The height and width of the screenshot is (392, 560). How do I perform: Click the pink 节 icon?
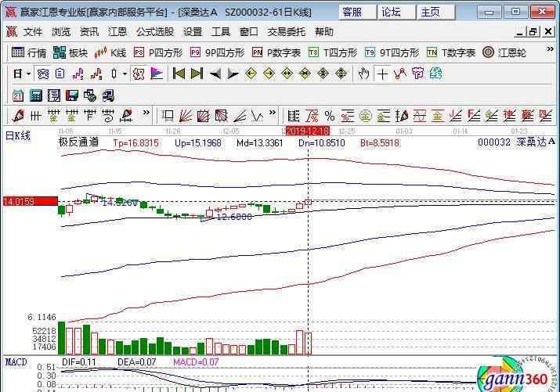point(417,74)
